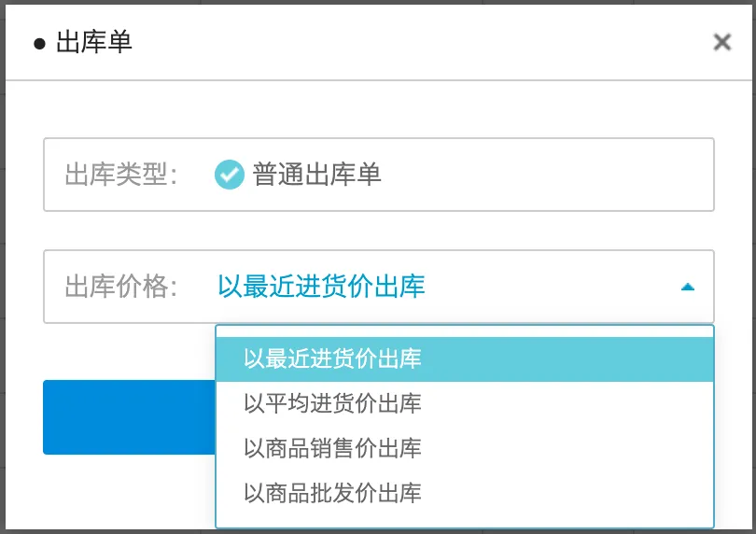756x534 pixels.
Task: Click the 出库价格 field label
Action: (121, 287)
